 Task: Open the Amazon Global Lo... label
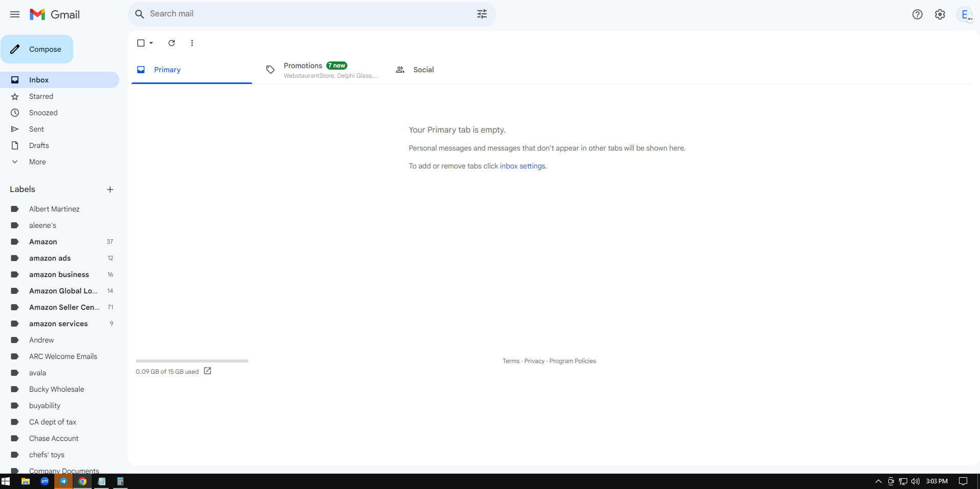point(59,291)
